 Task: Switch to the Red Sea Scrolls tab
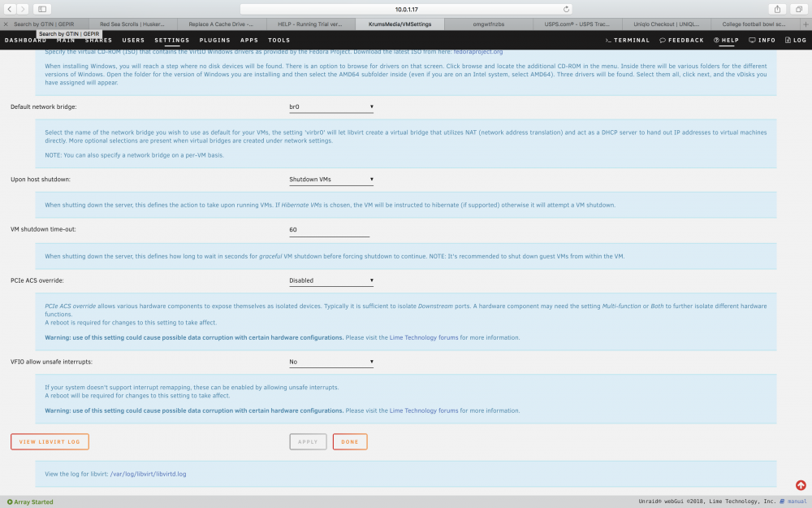(x=133, y=24)
